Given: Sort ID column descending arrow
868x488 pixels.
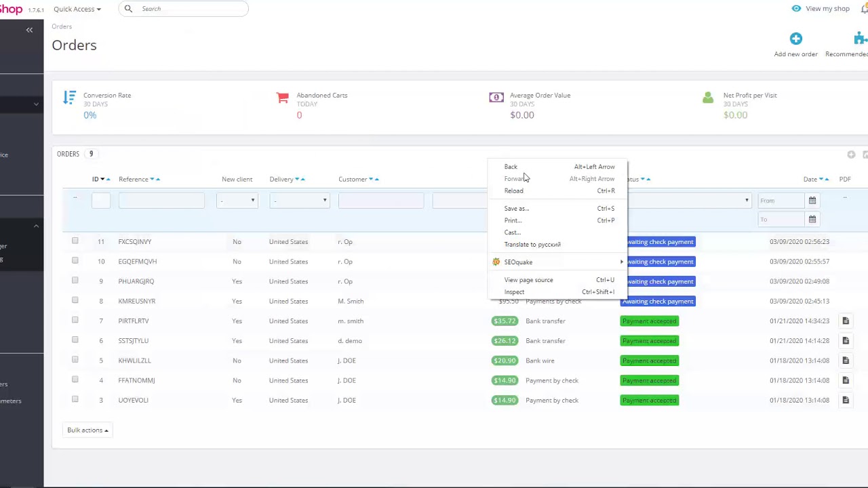Looking at the screenshot, I should [102, 180].
